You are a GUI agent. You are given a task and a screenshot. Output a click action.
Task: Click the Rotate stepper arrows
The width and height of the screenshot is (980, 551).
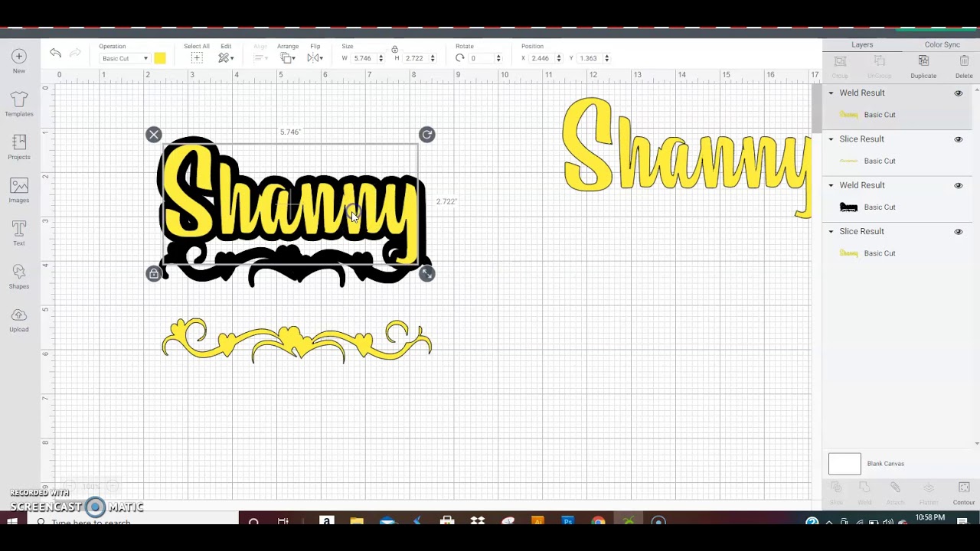[498, 58]
